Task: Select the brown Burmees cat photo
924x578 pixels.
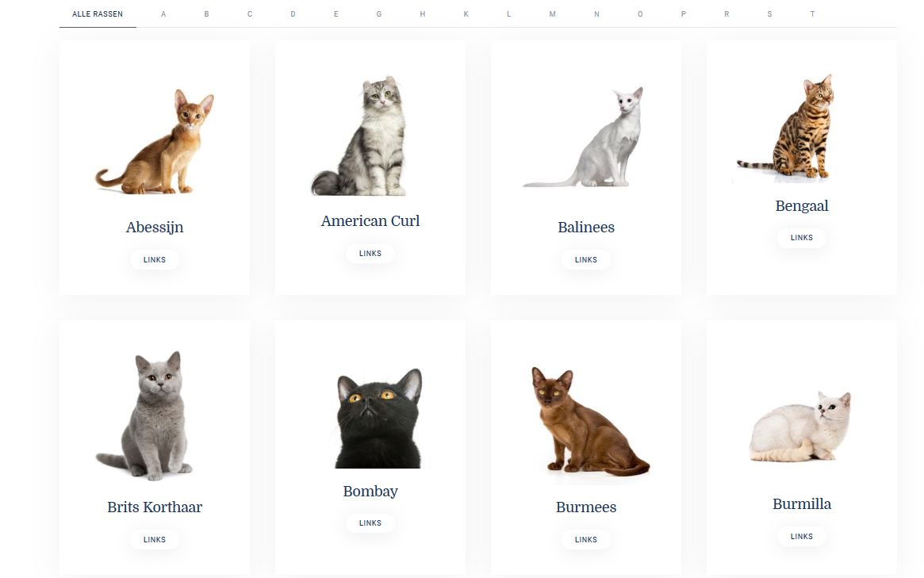Action: coord(590,421)
